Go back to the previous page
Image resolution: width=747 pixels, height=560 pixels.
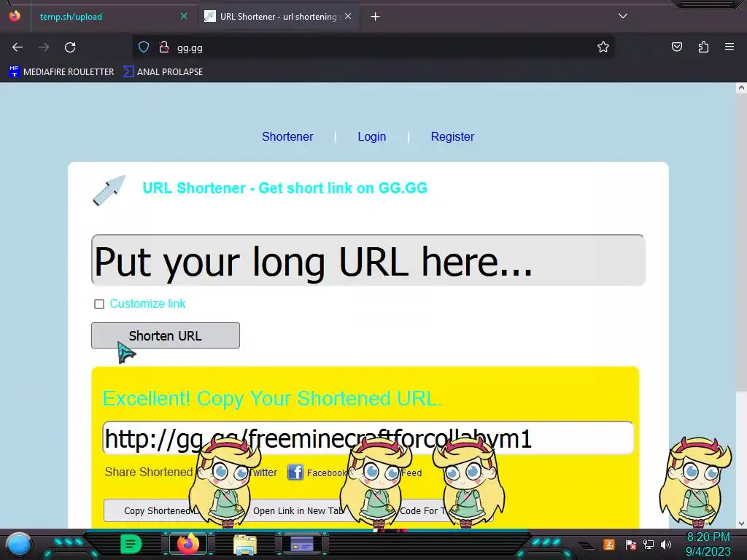(18, 47)
